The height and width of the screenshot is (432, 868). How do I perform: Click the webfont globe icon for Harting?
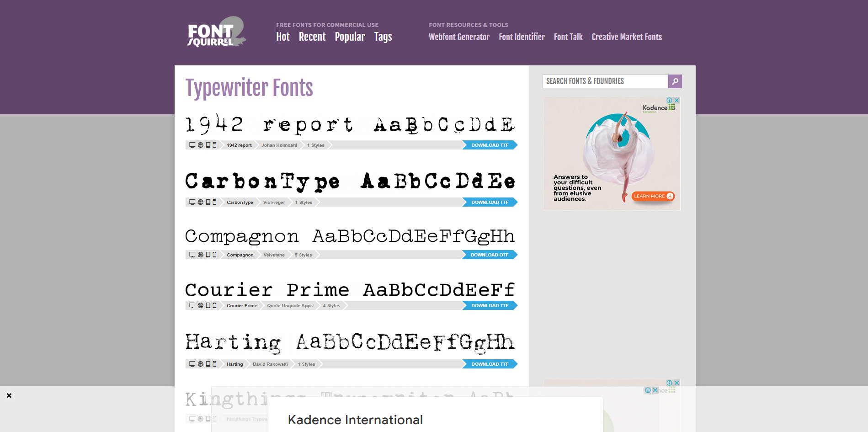click(x=200, y=364)
